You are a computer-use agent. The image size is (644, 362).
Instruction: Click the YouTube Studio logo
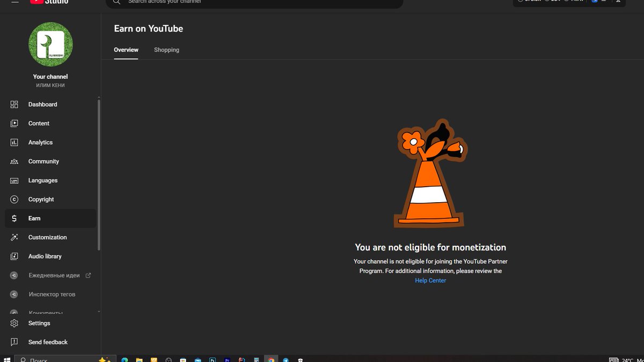point(49,2)
